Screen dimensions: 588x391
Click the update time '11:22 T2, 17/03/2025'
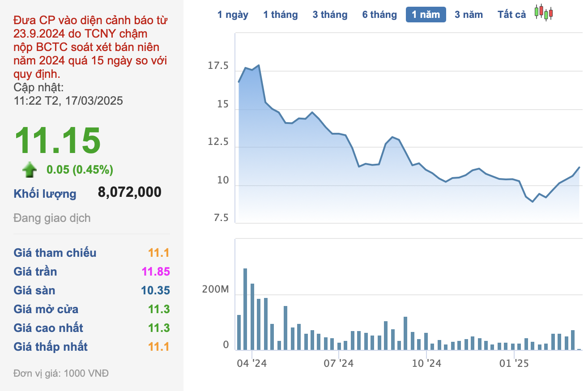(68, 101)
